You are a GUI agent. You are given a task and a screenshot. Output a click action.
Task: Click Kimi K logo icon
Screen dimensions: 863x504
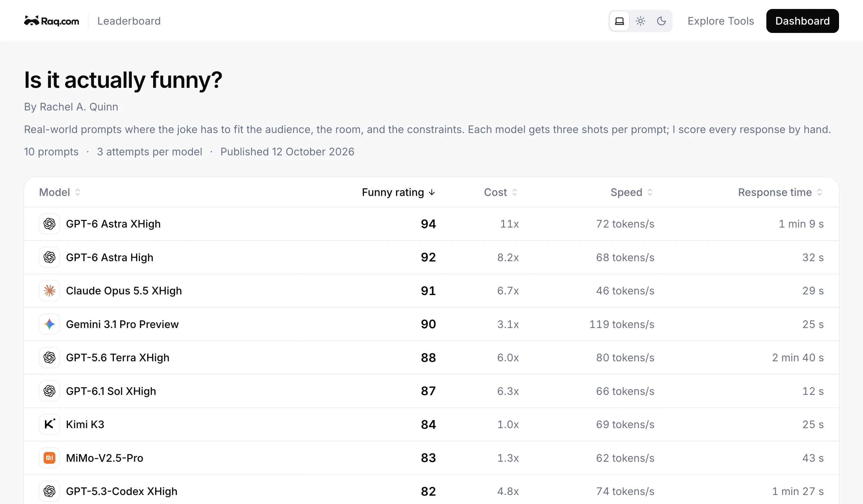pyautogui.click(x=49, y=424)
